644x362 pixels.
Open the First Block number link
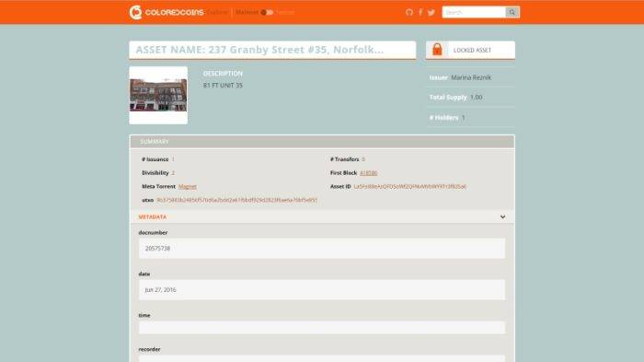tap(368, 173)
